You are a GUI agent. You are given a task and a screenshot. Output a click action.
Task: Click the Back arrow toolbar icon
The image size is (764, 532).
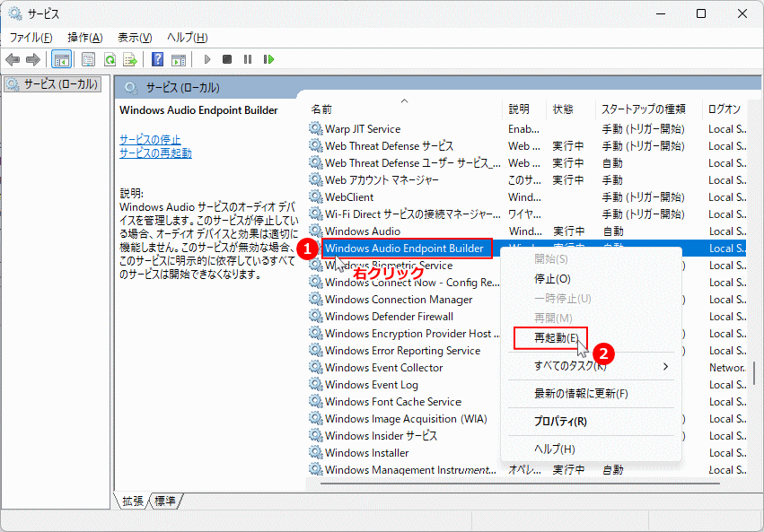point(13,59)
